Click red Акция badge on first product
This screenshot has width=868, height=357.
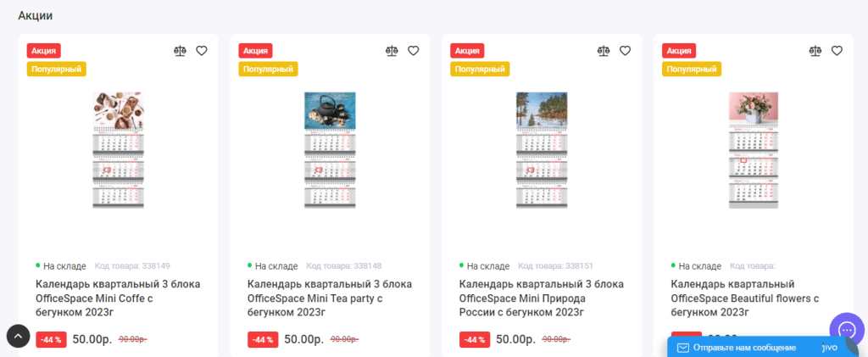[x=44, y=51]
